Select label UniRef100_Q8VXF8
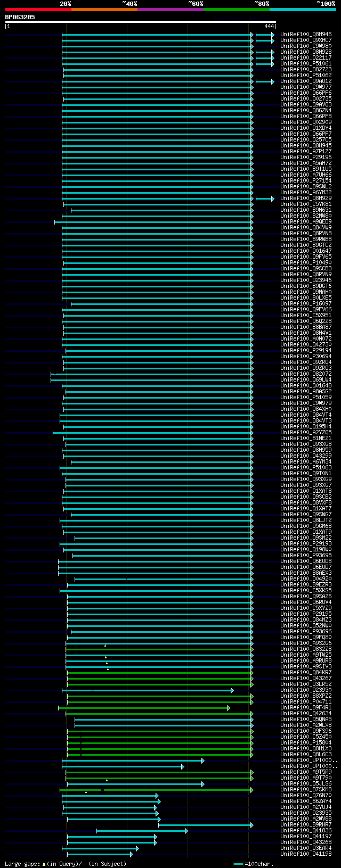Screen dimensions: 341x868 306,503
